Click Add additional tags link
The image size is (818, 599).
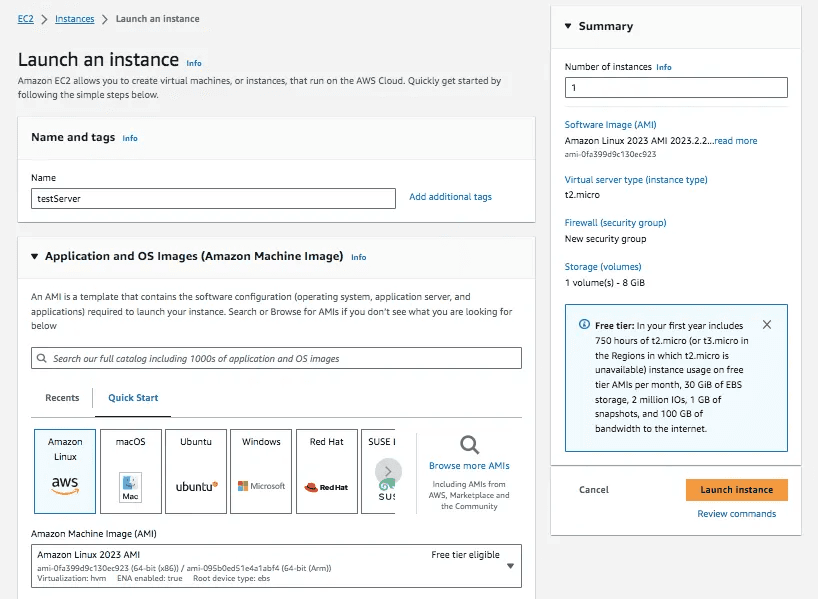(450, 197)
